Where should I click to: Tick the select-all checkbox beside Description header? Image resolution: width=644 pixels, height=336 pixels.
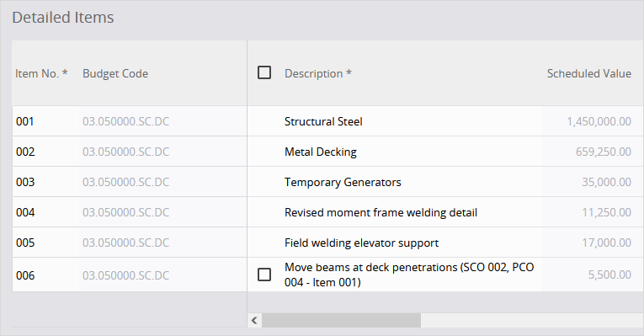(x=264, y=72)
